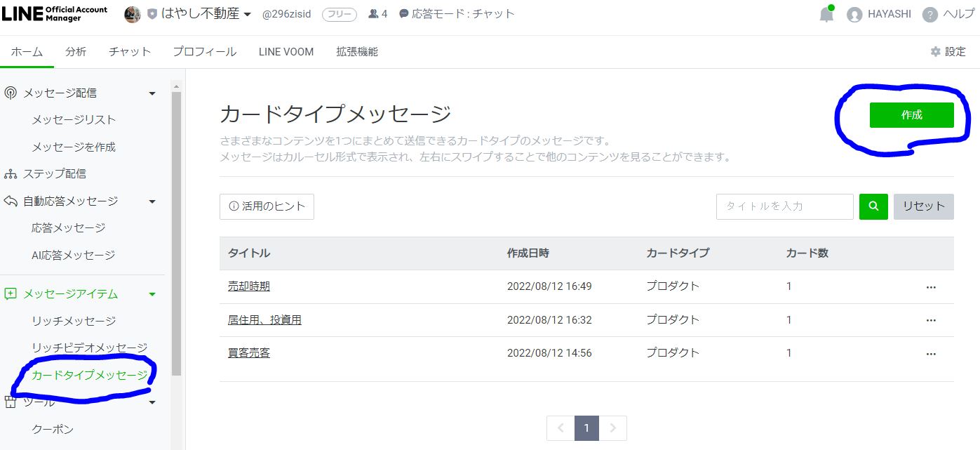The image size is (980, 450).
Task: Click the 2022/08/12 14:56 date cell
Action: [x=549, y=353]
